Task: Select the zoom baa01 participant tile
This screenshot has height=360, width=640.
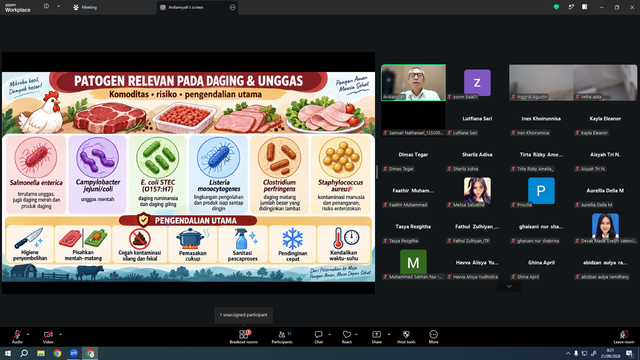Action: (477, 82)
